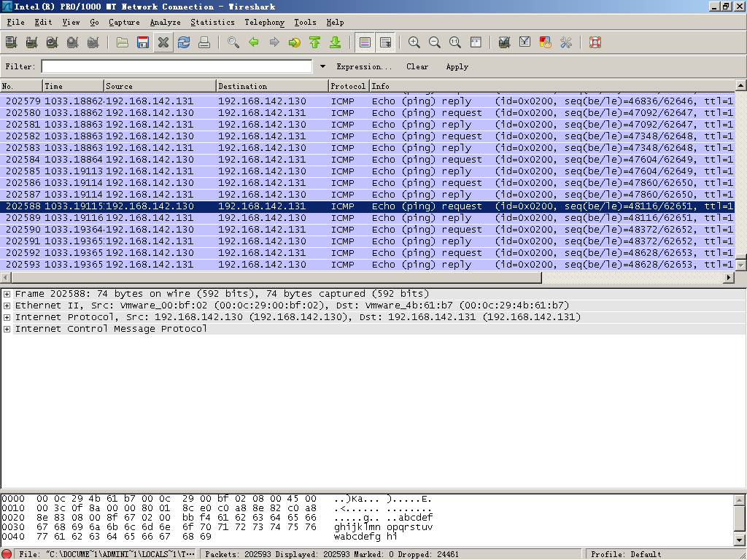Save this capture file with floppy icon
This screenshot has width=747, height=560.
tap(143, 42)
